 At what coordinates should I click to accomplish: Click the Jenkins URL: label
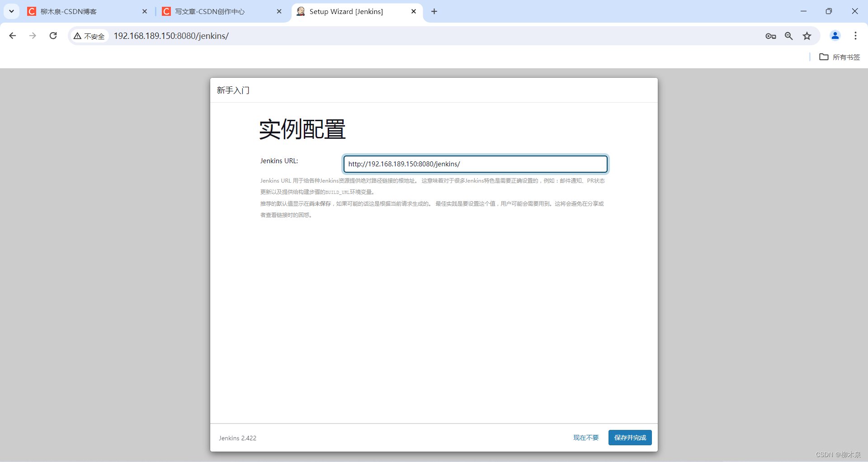click(x=279, y=161)
